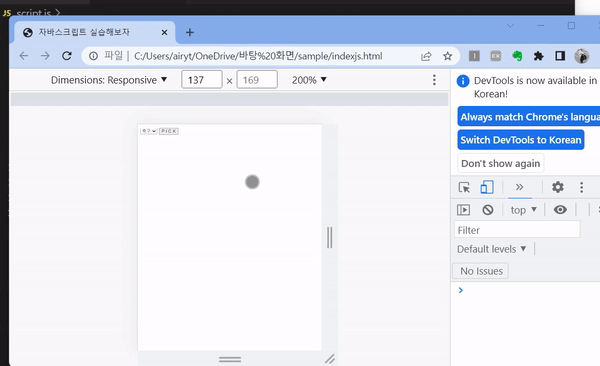Viewport: 600px width, 366px height.
Task: Click the viewport height field 169
Action: [x=257, y=80]
